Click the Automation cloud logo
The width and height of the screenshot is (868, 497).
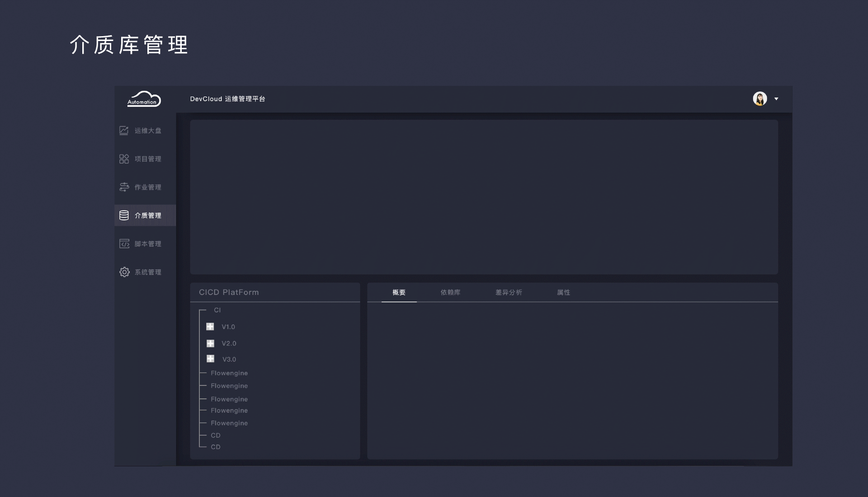(144, 99)
